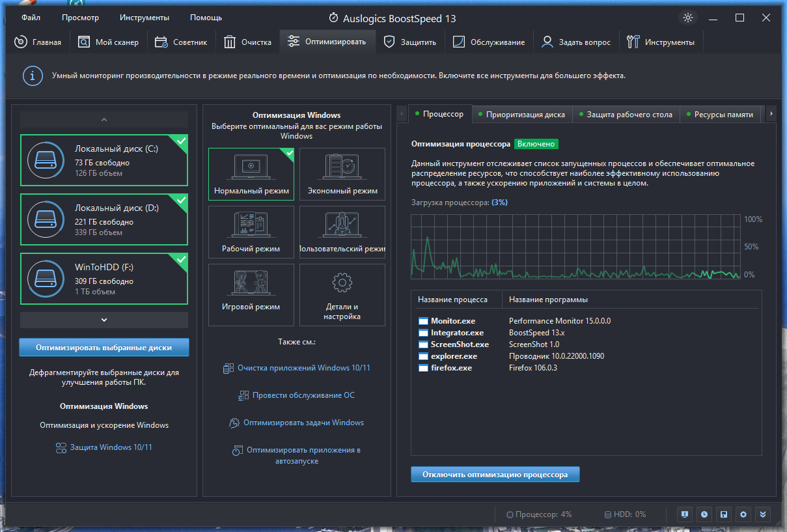Collapse drive list with up chevron
The image size is (787, 532).
(x=104, y=120)
